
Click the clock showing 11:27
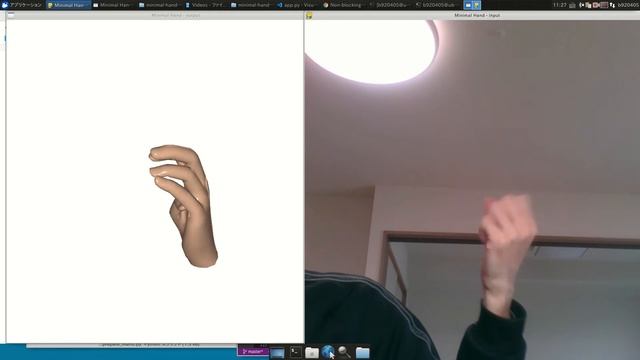[x=560, y=5]
